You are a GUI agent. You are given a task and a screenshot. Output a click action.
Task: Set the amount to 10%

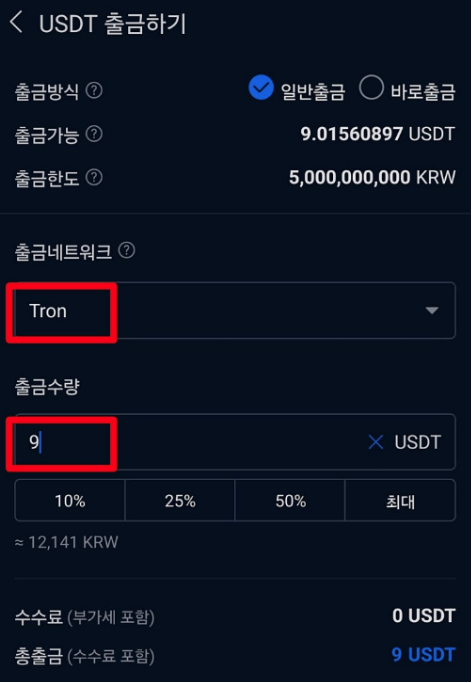(x=70, y=500)
